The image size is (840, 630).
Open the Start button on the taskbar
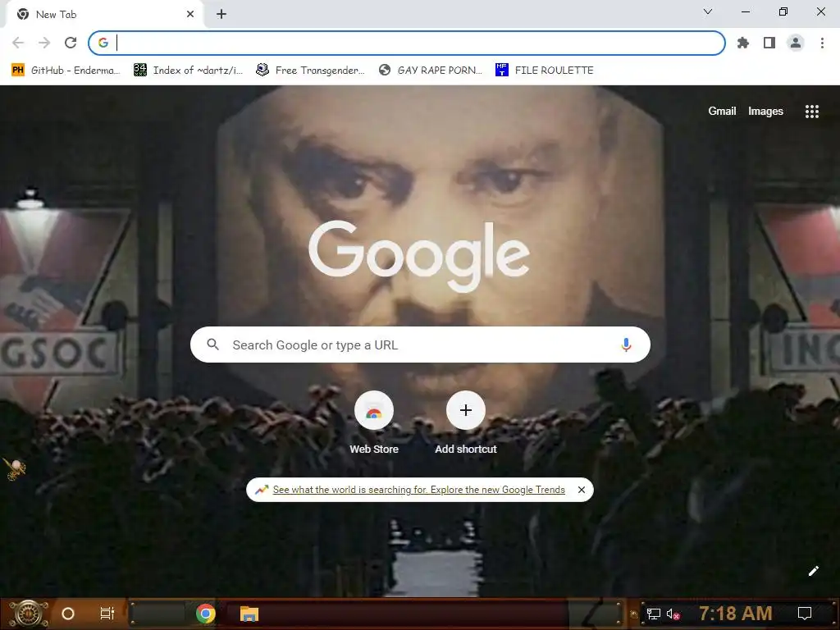click(x=28, y=614)
